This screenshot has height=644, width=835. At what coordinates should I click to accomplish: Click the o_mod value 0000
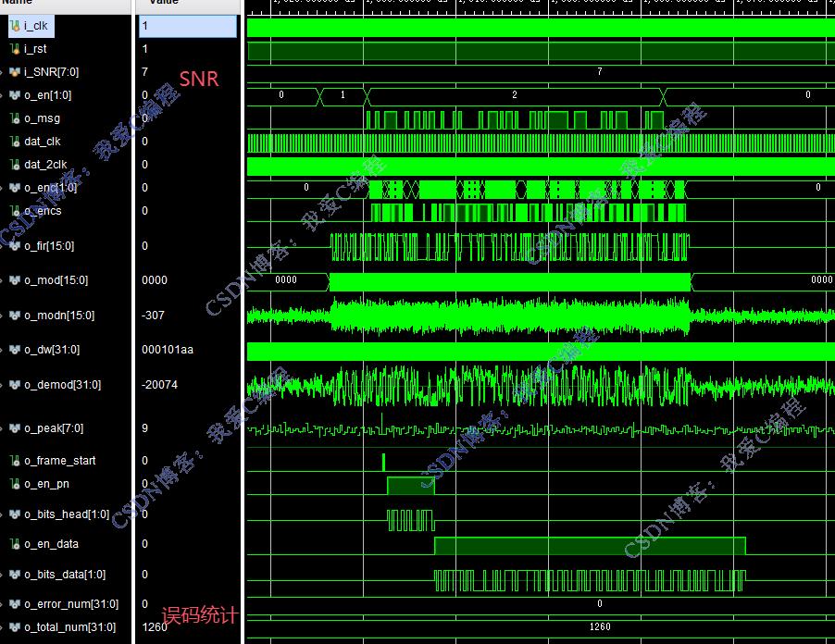155,280
